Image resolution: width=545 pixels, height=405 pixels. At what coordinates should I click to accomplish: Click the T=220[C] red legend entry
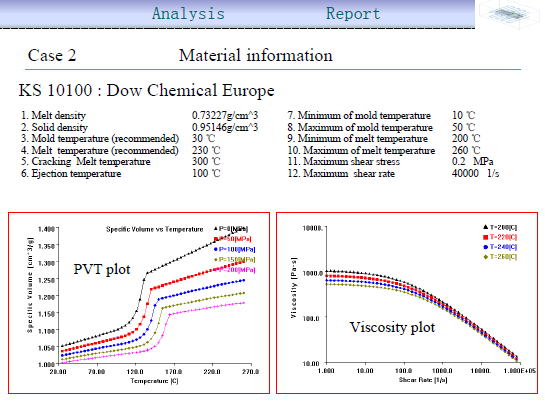point(500,237)
